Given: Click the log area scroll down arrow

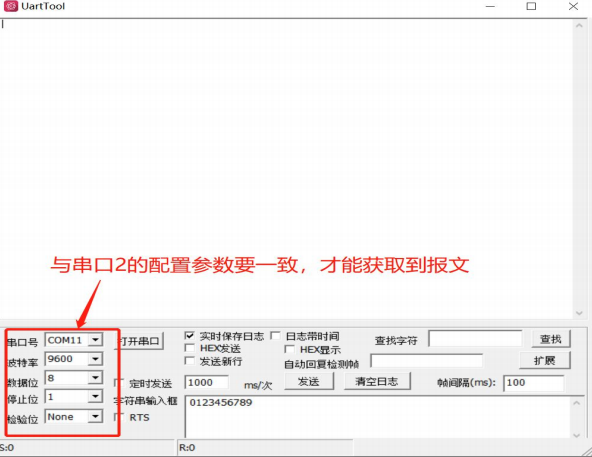Looking at the screenshot, I should (x=579, y=313).
